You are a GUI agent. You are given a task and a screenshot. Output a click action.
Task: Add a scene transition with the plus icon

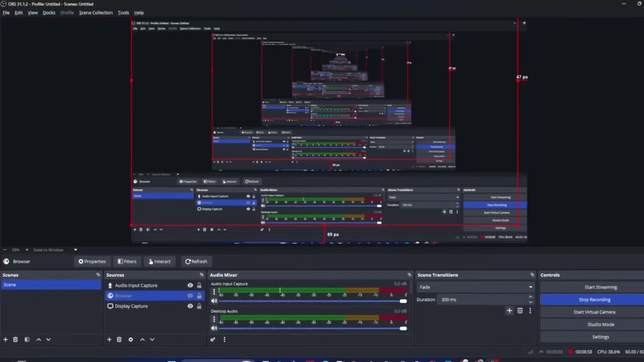pos(509,311)
